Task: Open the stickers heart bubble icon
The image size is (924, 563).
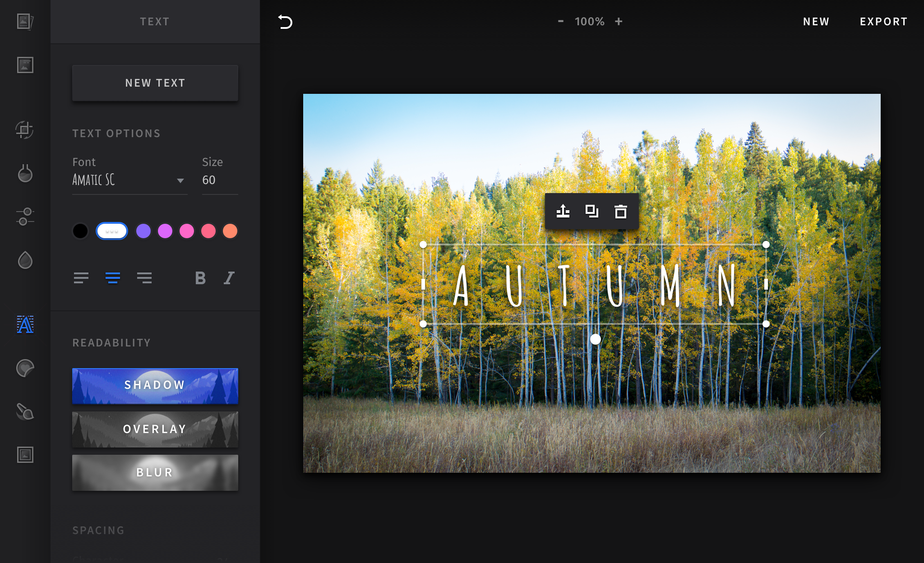Action: pos(25,368)
